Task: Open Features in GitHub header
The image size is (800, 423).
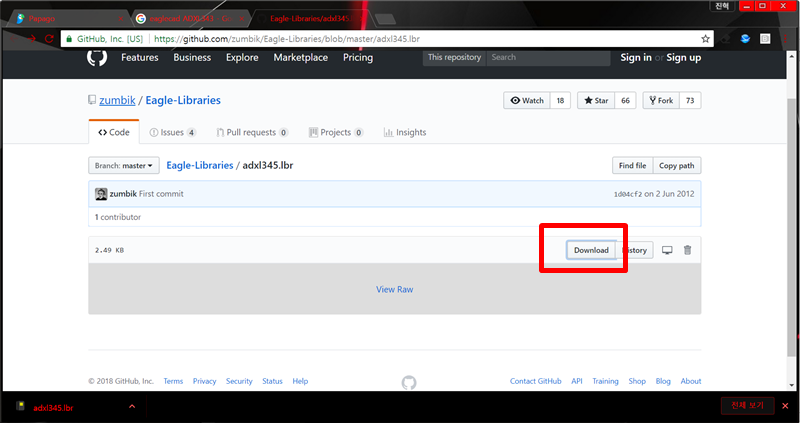Action: (x=140, y=58)
